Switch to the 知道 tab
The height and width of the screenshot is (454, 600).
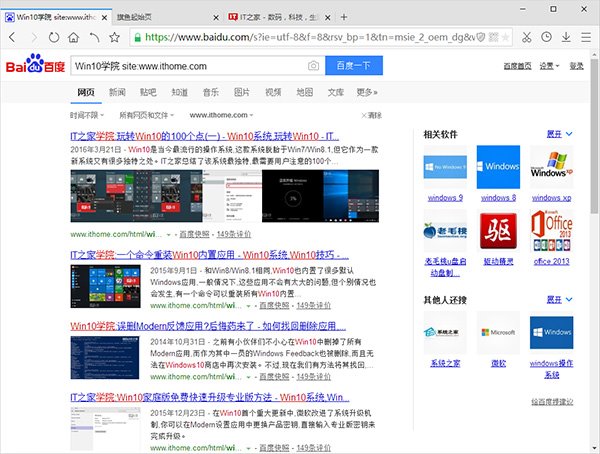(179, 92)
